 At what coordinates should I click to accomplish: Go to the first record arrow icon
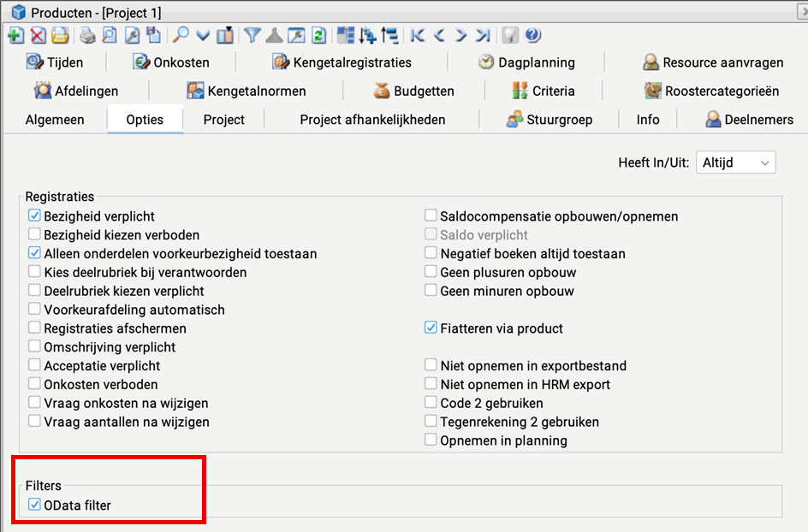417,35
